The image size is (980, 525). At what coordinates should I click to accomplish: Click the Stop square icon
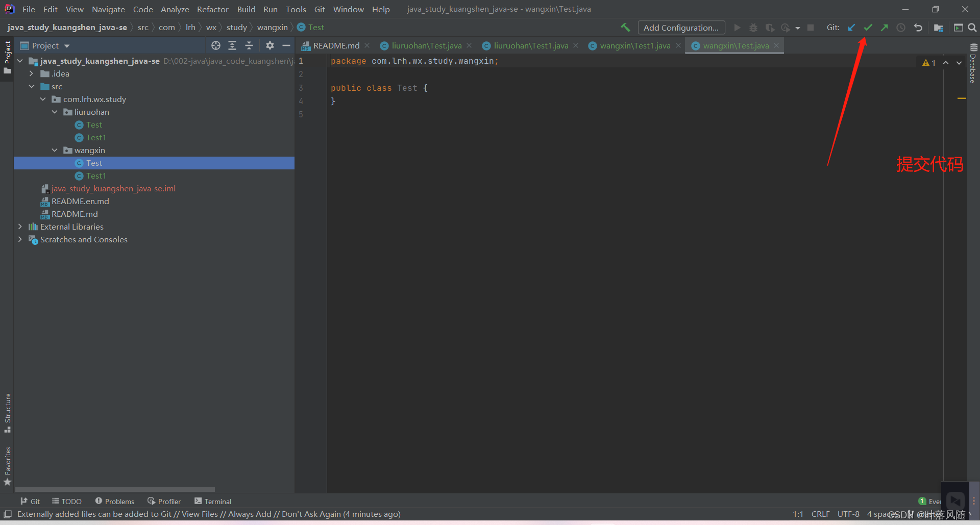click(x=811, y=28)
